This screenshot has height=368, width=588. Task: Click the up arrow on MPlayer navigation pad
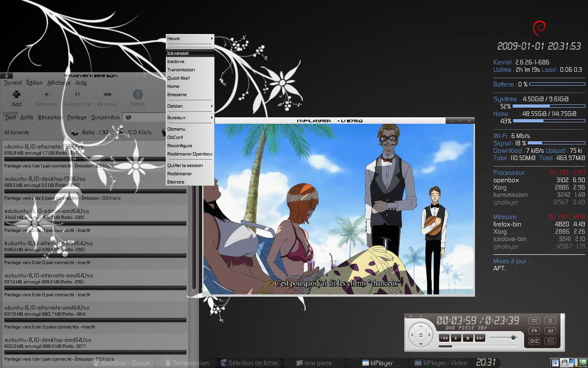[x=420, y=327]
